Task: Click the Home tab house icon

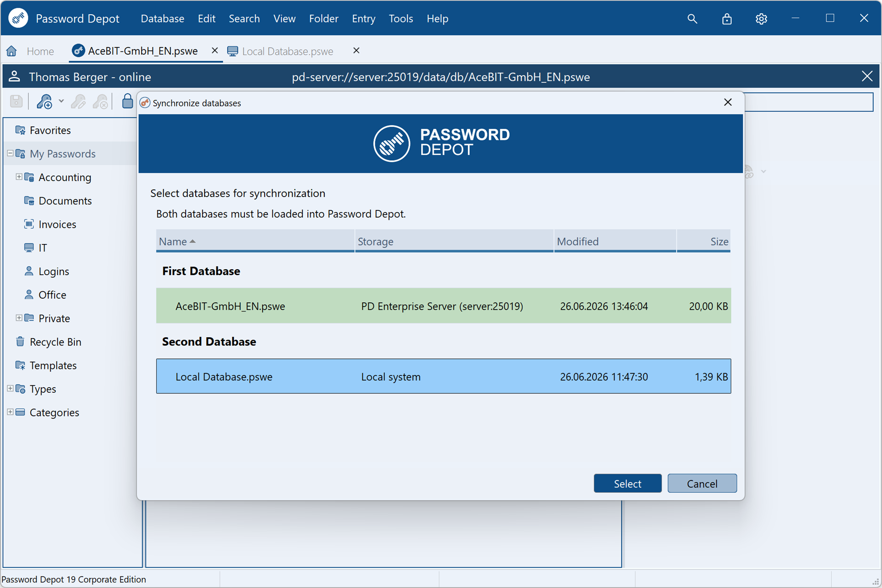Action: pyautogui.click(x=12, y=51)
